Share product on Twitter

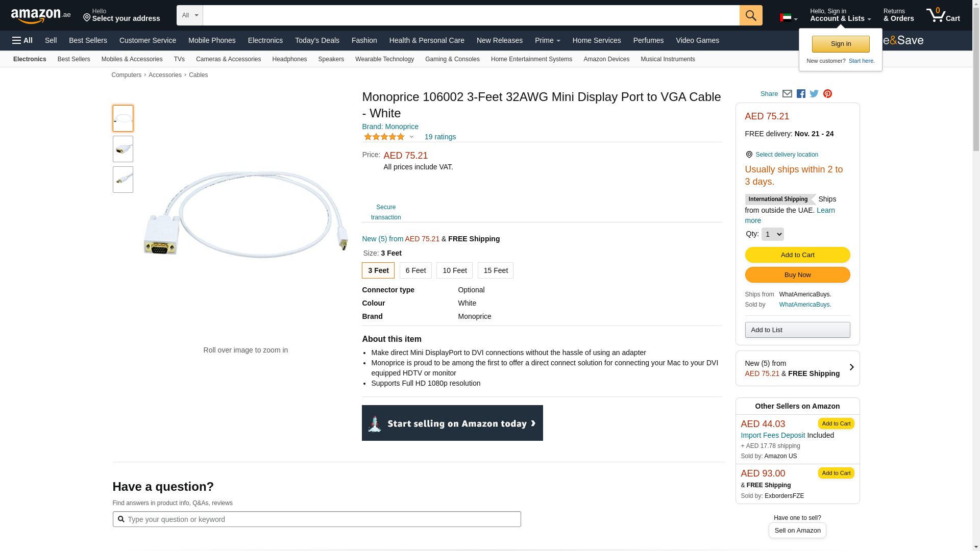[814, 94]
